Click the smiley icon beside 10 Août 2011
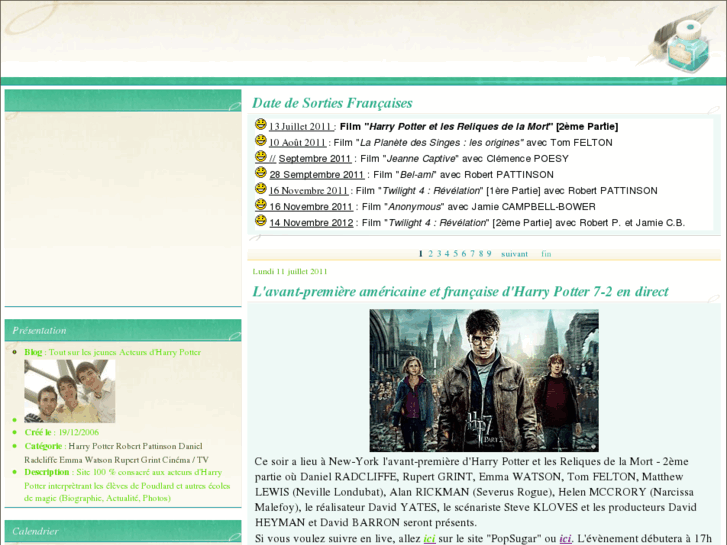This screenshot has height=545, width=727. tap(261, 141)
